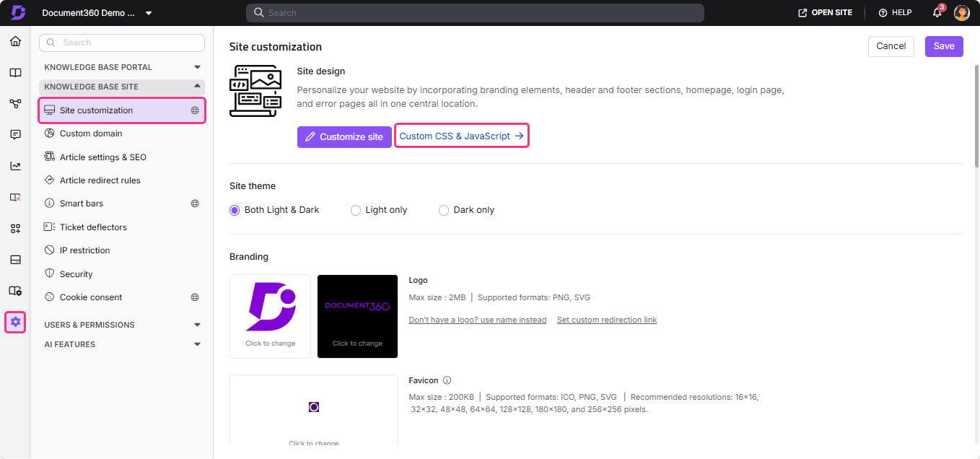Open the Documentation book icon in sidebar
980x459 pixels.
(15, 72)
